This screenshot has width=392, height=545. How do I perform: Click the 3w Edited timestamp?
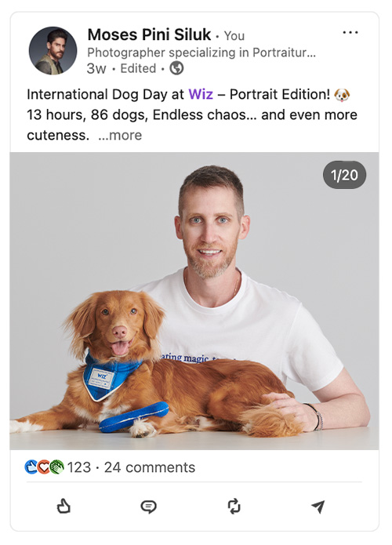click(122, 68)
